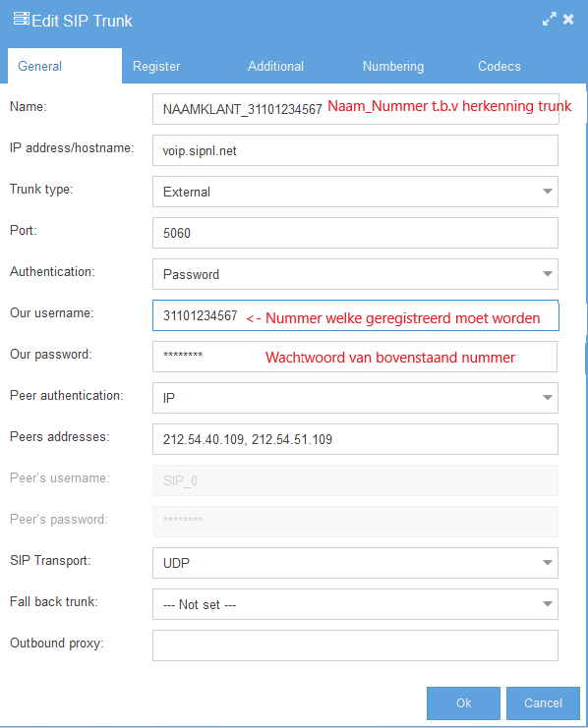The height and width of the screenshot is (728, 588).
Task: Go to the Numbering tab
Action: (x=393, y=66)
